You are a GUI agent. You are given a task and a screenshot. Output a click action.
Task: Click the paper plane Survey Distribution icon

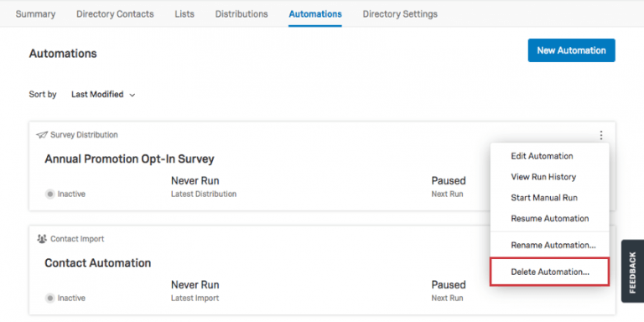tap(42, 135)
